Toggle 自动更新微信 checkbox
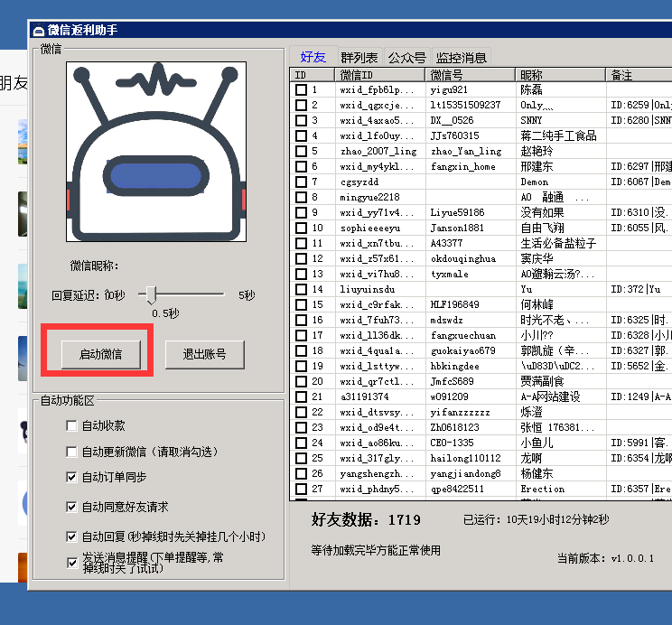Screen dimensions: 672x625 coord(71,452)
